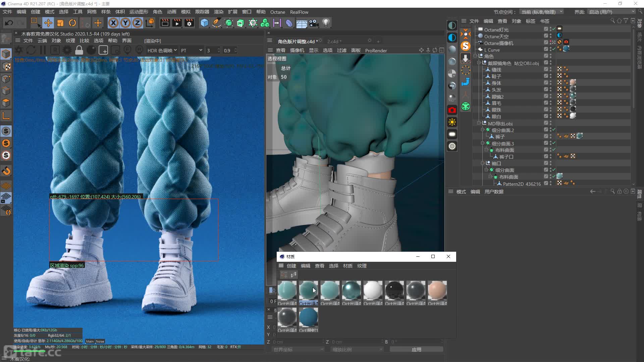Toggle enable checkmark for 细分曲面.2
644x362 pixels.
click(554, 130)
